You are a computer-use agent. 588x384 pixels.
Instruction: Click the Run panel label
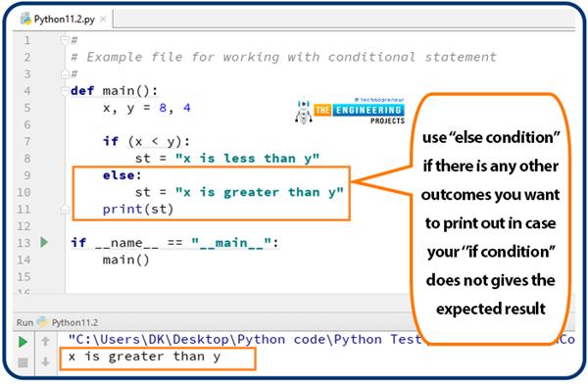click(x=24, y=322)
